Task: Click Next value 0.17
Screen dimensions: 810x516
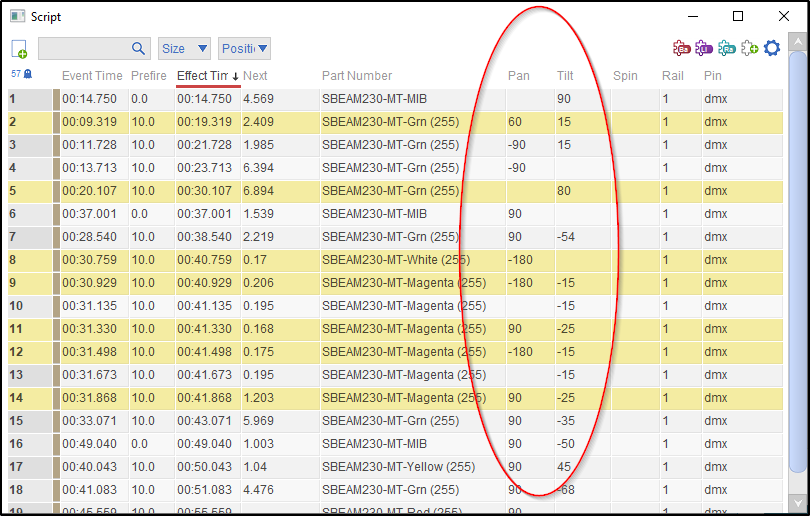Action: pyautogui.click(x=255, y=260)
